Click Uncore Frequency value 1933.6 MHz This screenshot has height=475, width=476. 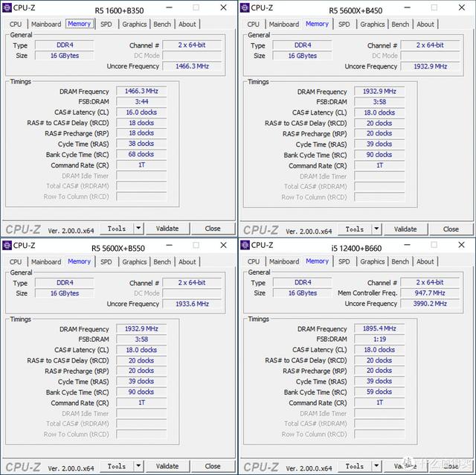[192, 304]
